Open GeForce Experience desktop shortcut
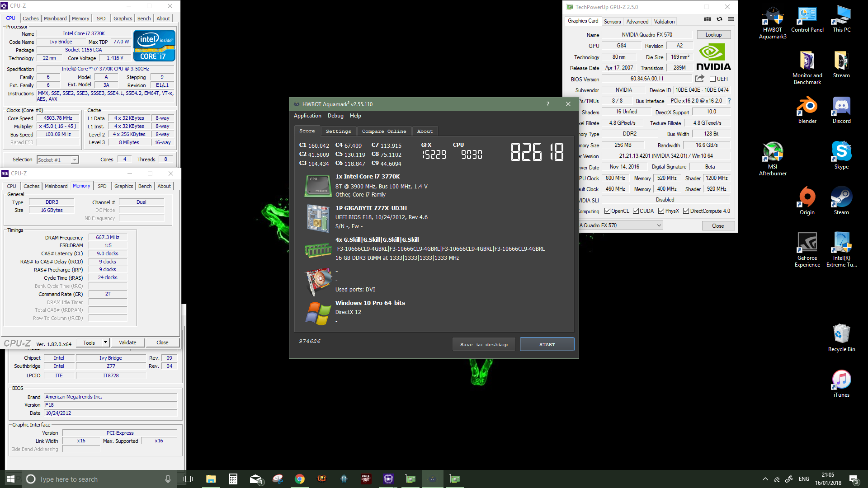The width and height of the screenshot is (868, 488). [807, 250]
